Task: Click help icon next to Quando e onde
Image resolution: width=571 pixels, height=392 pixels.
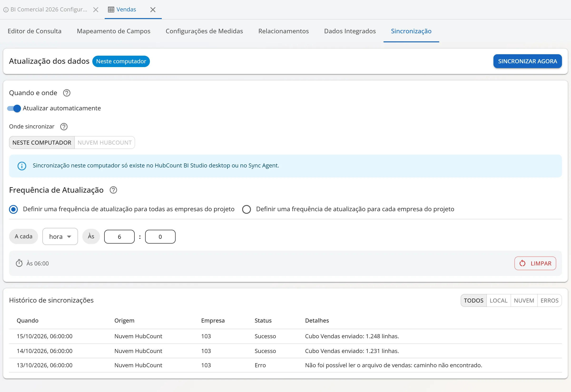Action: [67, 93]
